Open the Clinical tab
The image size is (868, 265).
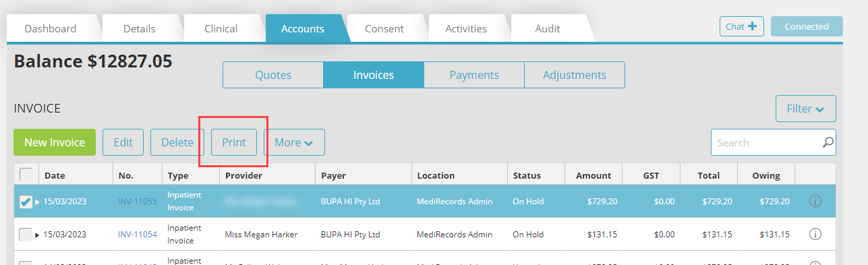(x=221, y=28)
